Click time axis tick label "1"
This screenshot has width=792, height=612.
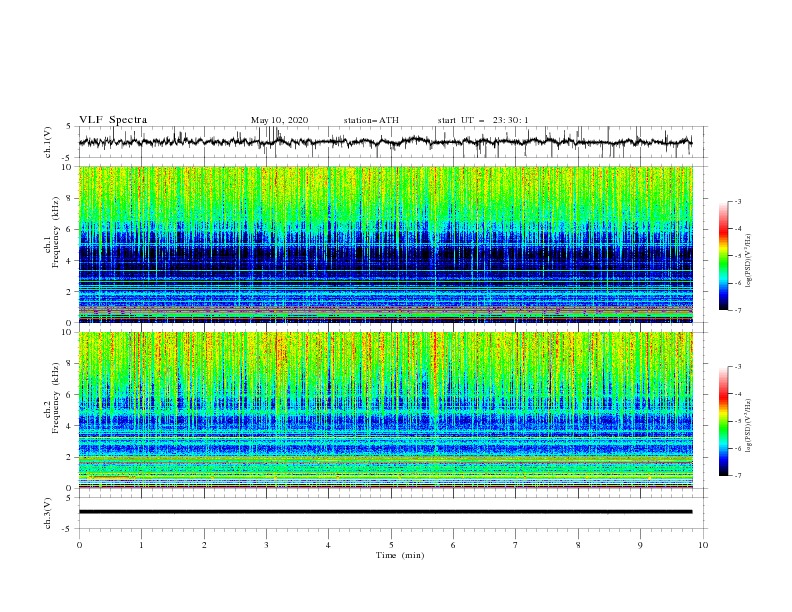142,545
